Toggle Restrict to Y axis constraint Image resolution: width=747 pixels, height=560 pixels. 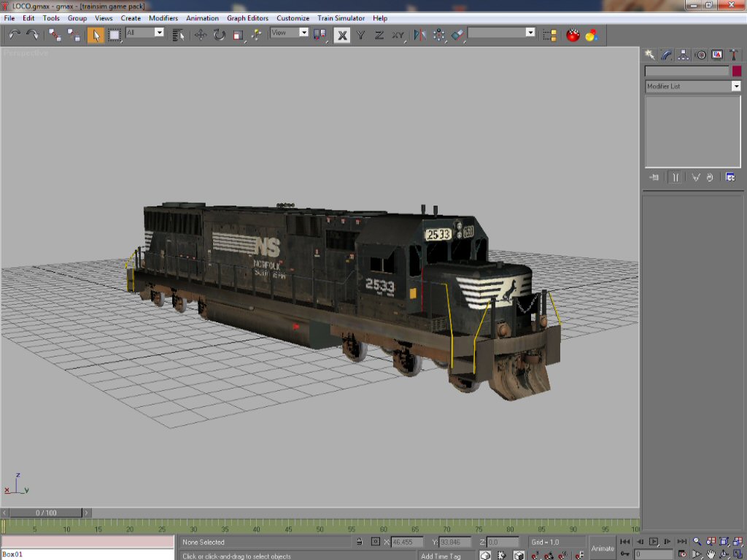[x=360, y=35]
